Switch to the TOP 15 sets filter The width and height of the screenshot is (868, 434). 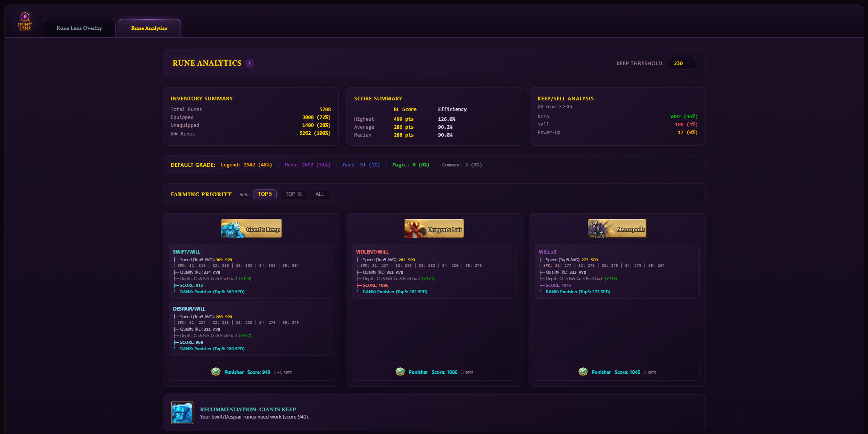pos(294,194)
